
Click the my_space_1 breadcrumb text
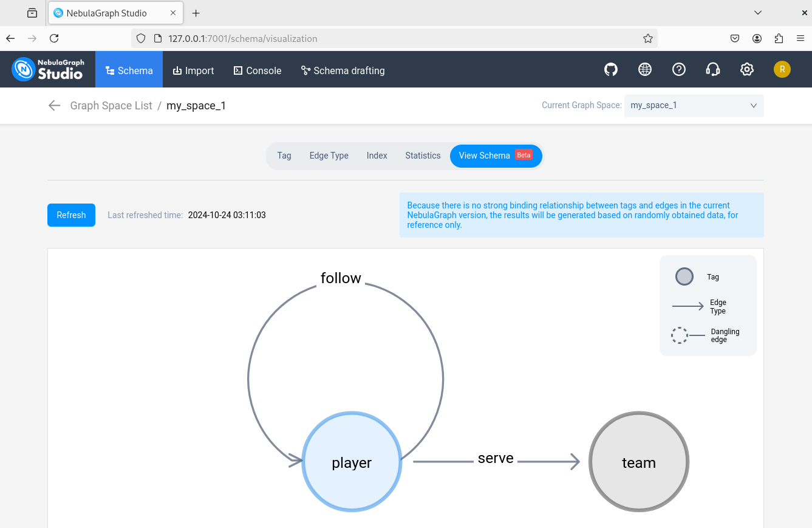pyautogui.click(x=196, y=106)
